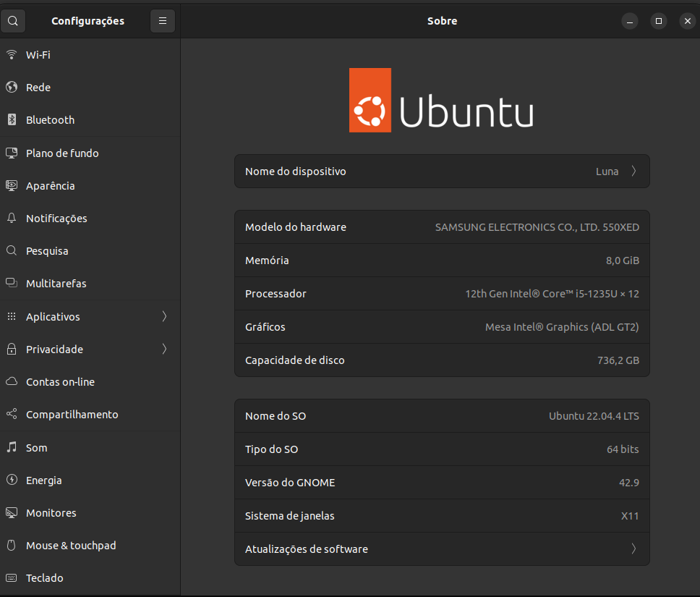Click the Monitores screen icon
The height and width of the screenshot is (597, 700).
click(12, 512)
